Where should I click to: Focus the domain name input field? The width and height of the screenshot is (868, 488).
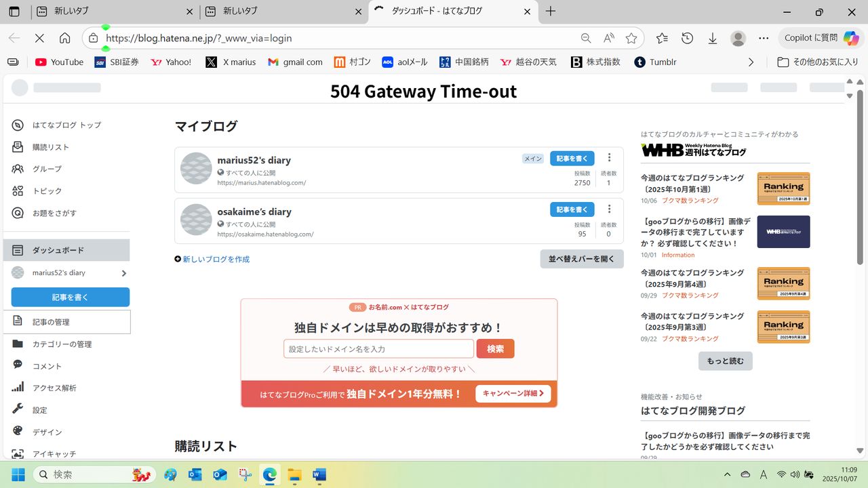point(378,348)
